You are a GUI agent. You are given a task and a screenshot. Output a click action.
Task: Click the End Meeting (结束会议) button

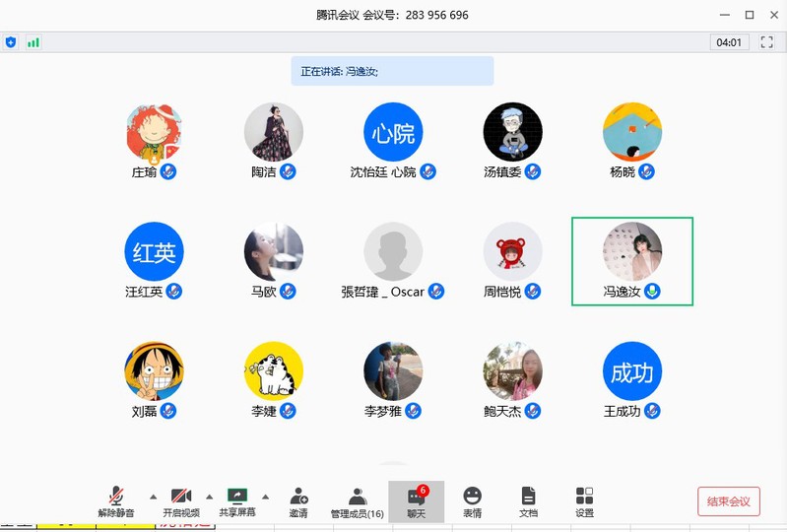tap(728, 501)
